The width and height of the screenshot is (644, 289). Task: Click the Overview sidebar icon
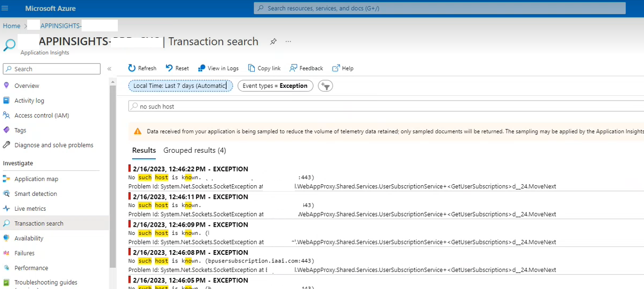click(x=6, y=86)
